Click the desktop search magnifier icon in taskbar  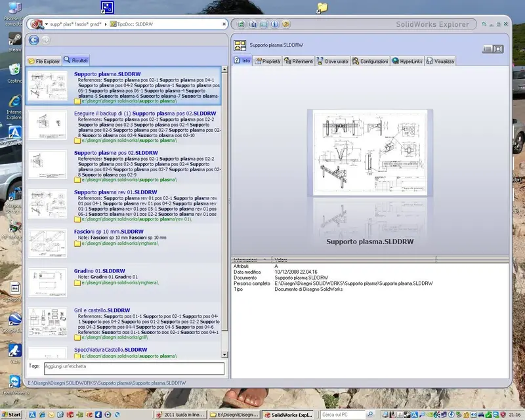tap(369, 415)
